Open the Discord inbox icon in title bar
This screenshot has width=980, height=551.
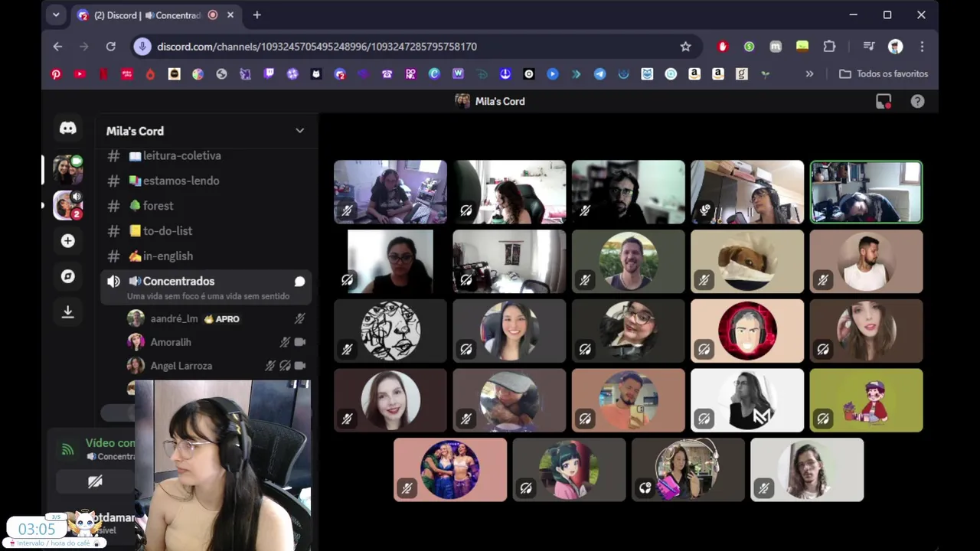[884, 101]
